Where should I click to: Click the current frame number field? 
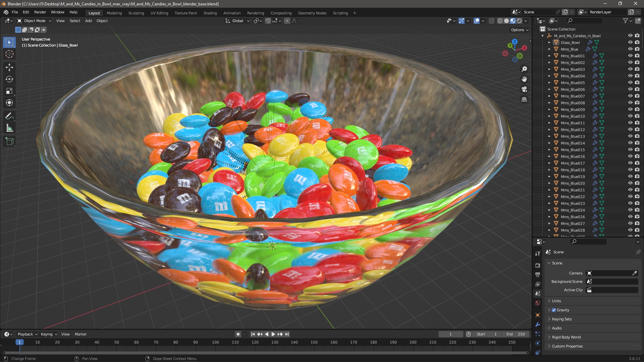coord(450,334)
